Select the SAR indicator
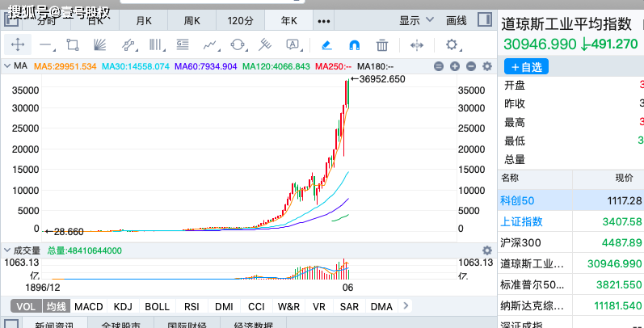This screenshot has width=644, height=328. coord(349,306)
